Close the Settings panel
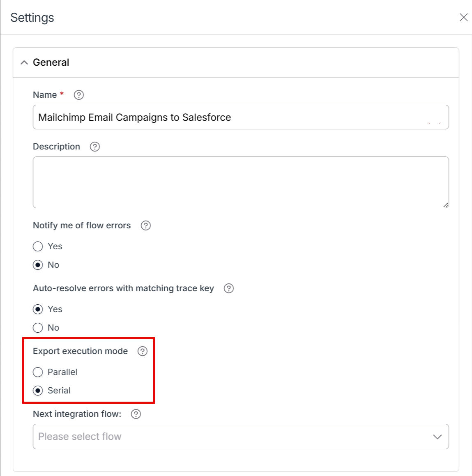 (463, 17)
